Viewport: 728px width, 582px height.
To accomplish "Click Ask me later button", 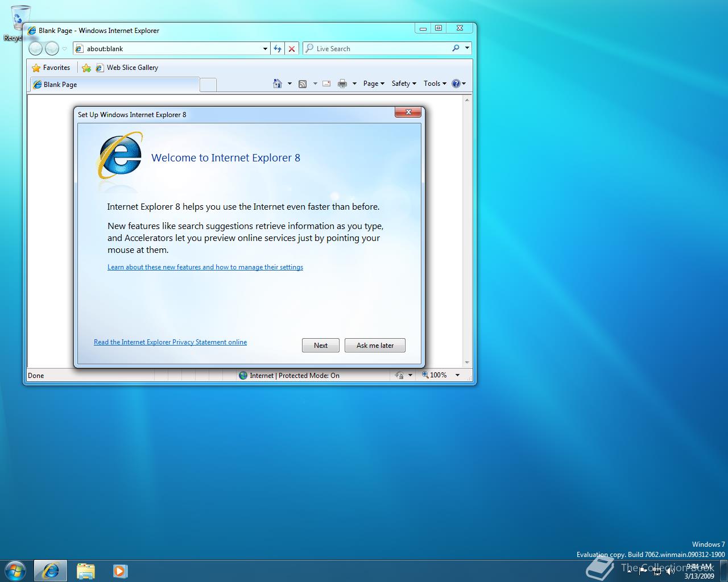I will coord(375,346).
